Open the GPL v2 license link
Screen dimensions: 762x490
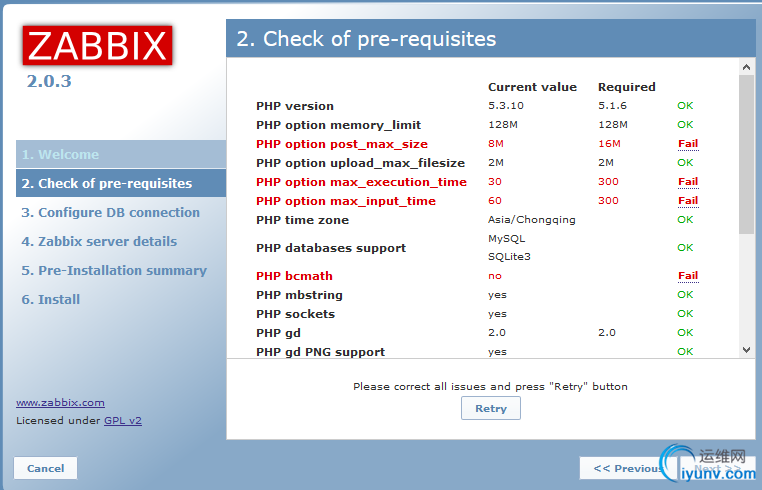(123, 420)
